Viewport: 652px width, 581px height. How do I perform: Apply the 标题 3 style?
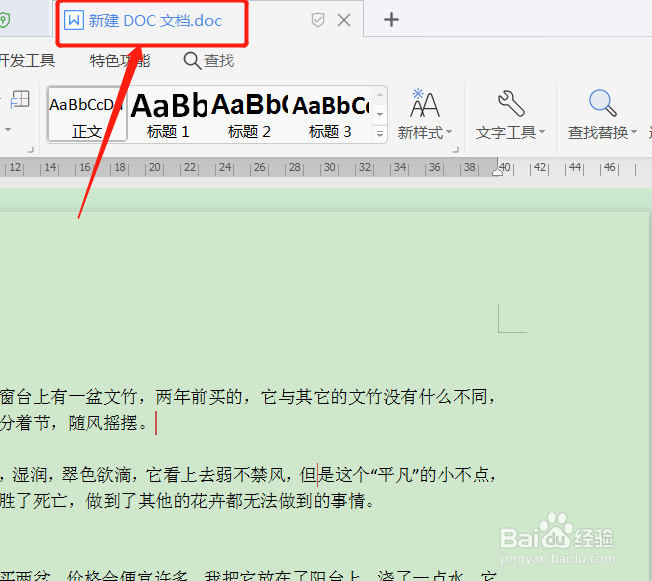(x=330, y=114)
